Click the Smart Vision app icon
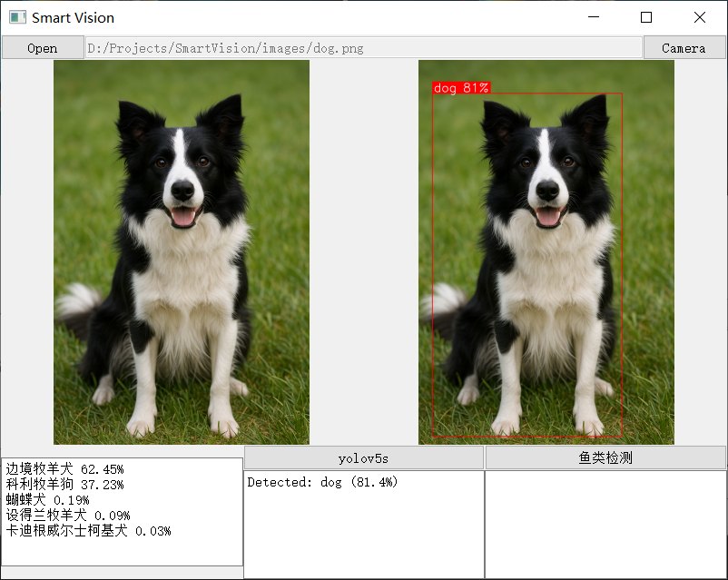The width and height of the screenshot is (728, 580). 17,17
